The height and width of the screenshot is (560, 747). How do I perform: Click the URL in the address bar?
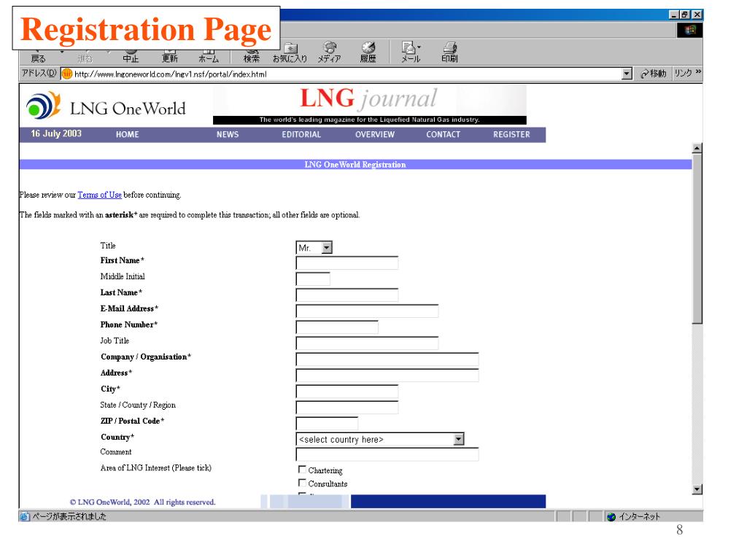pos(170,74)
